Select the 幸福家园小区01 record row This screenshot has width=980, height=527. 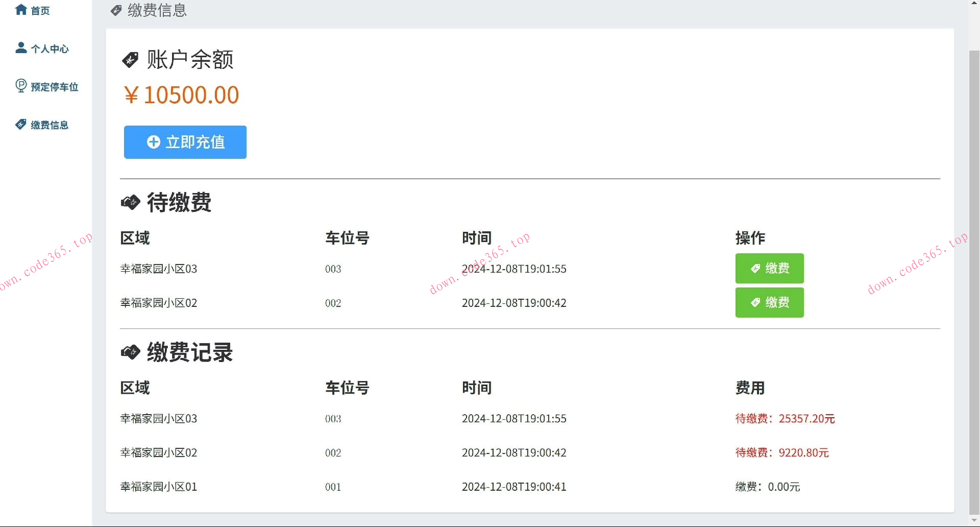(x=158, y=486)
